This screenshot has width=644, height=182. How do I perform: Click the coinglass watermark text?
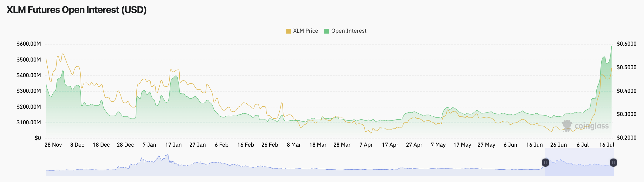(x=592, y=126)
